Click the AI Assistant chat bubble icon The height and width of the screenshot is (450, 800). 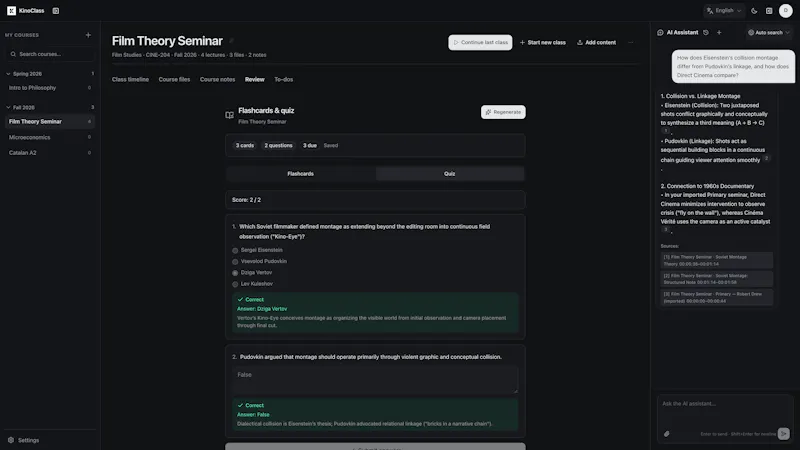pos(660,33)
